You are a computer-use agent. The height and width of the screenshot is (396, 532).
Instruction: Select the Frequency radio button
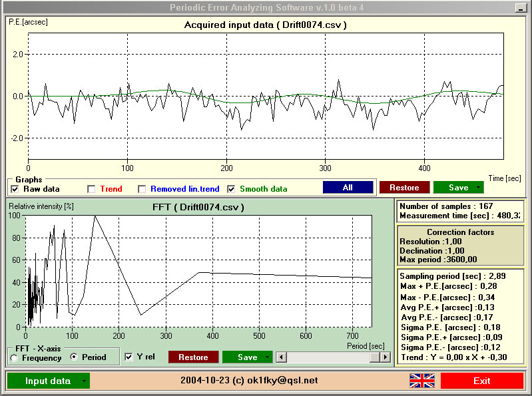point(14,357)
